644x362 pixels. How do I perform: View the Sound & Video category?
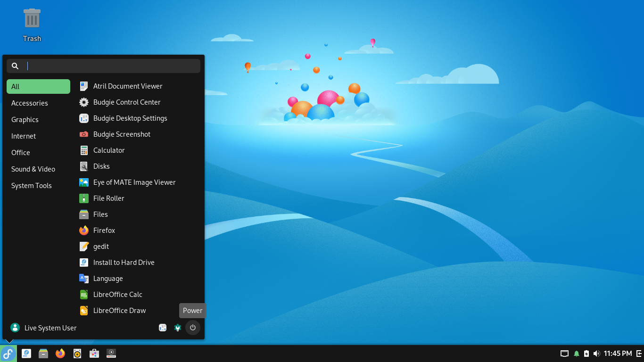pyautogui.click(x=38, y=169)
